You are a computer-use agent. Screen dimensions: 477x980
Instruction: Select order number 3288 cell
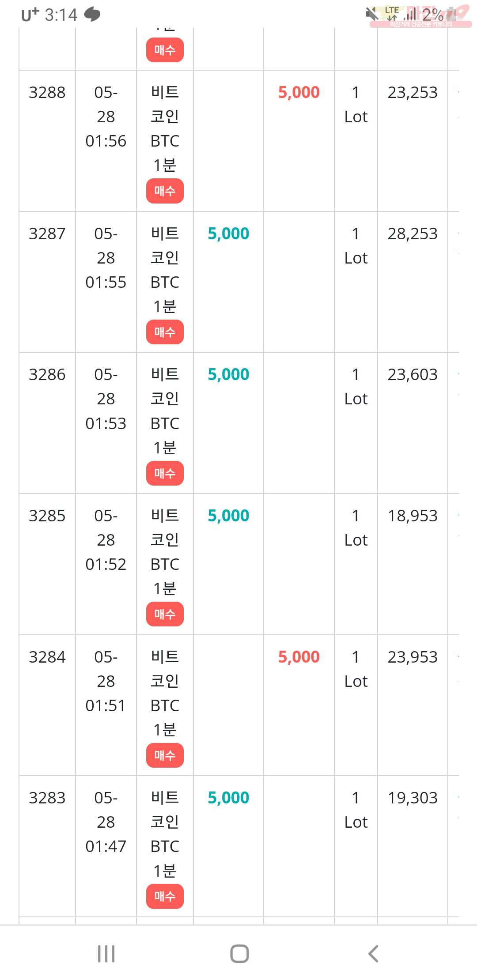click(47, 141)
